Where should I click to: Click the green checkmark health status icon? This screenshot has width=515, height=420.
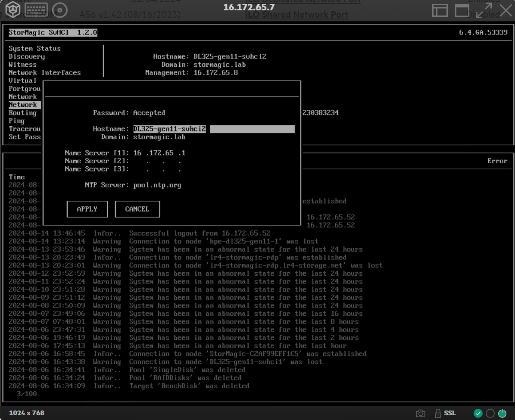[478, 413]
